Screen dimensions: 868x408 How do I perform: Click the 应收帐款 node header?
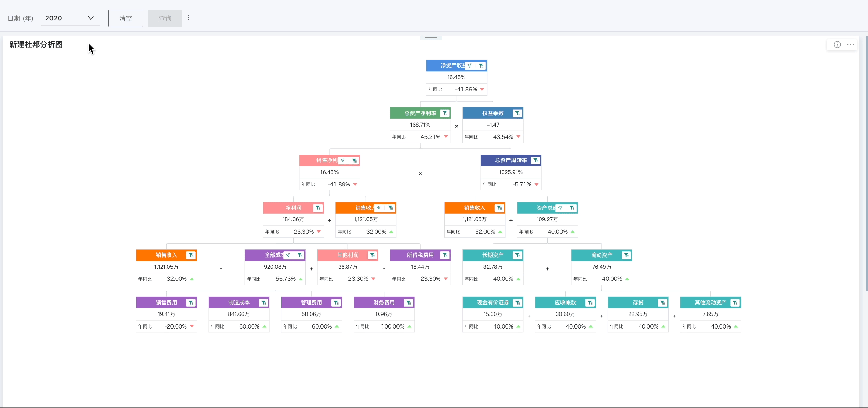[566, 303]
